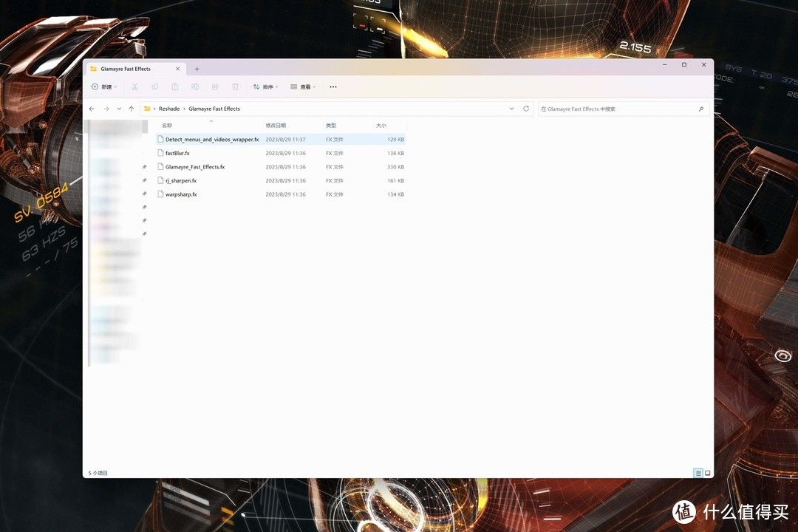
Task: Refresh the folder view
Action: tap(526, 109)
